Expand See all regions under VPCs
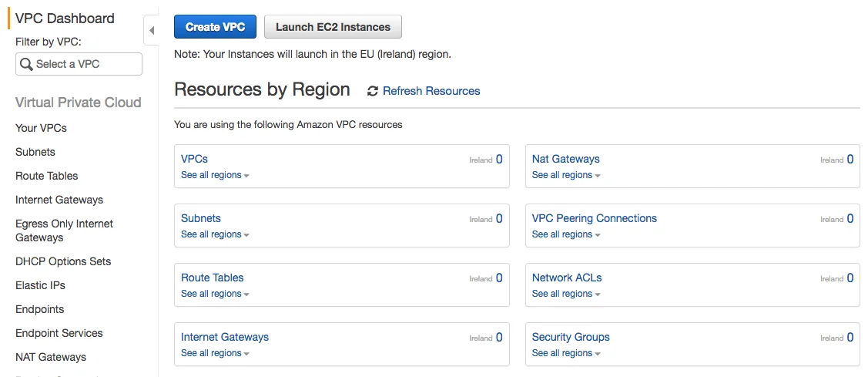The width and height of the screenshot is (868, 377). (215, 175)
